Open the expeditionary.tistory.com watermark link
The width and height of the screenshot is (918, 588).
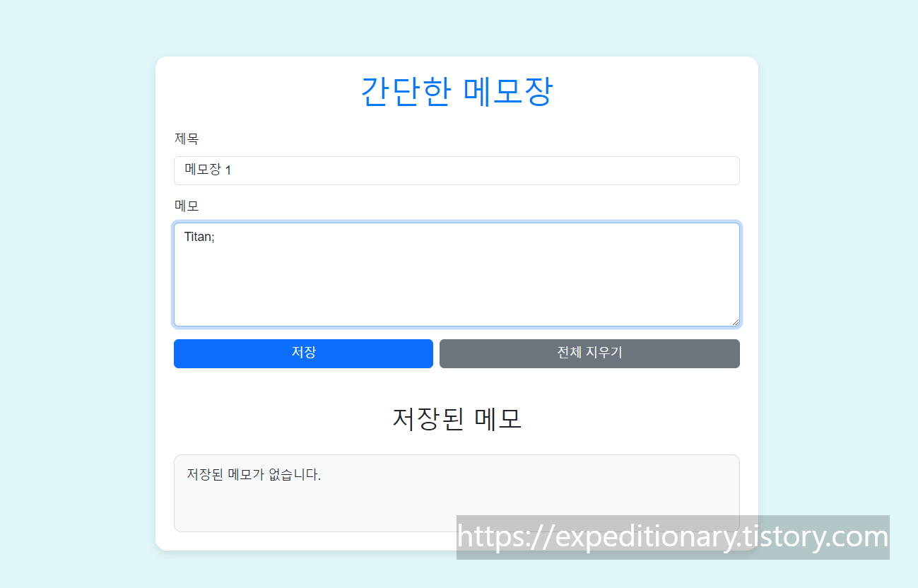[673, 537]
